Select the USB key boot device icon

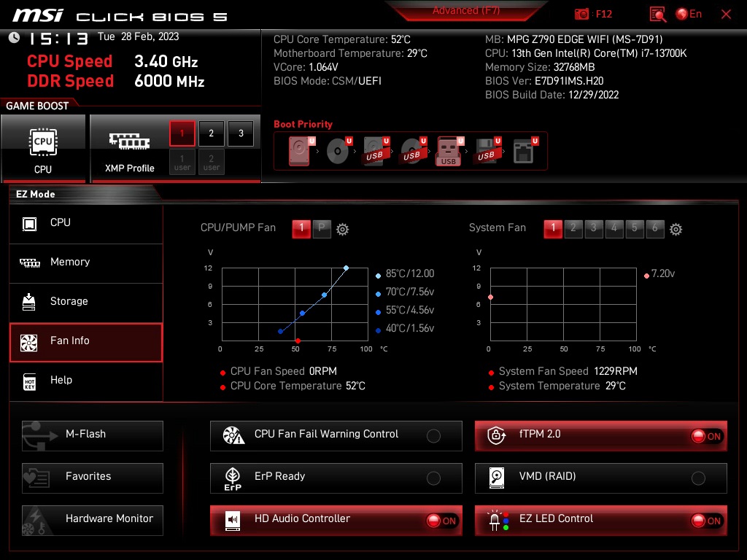click(x=449, y=151)
